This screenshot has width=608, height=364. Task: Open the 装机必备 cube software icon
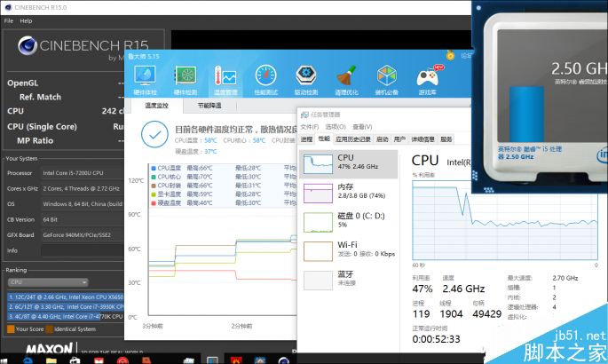387,80
